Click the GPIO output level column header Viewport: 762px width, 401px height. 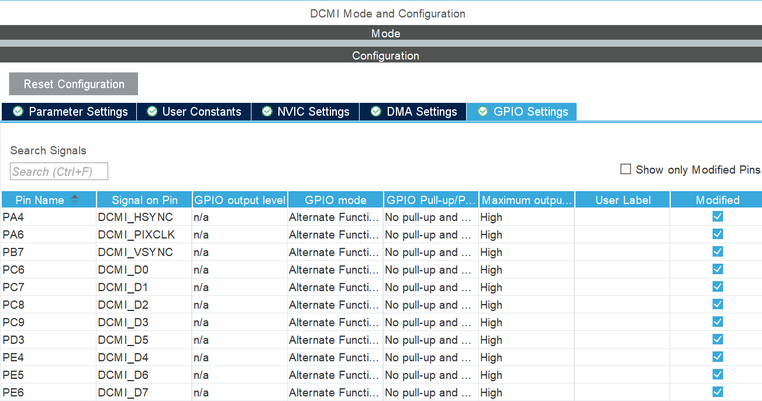(x=240, y=200)
